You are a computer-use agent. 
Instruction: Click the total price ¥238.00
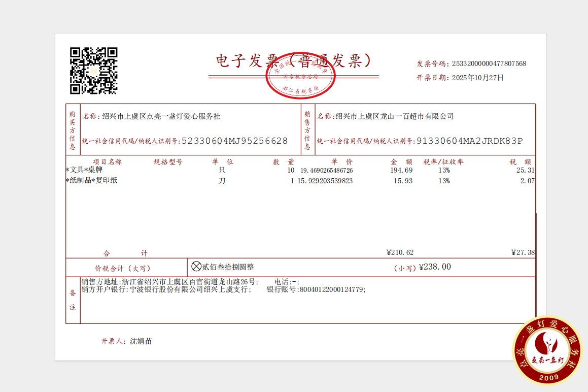(x=435, y=267)
